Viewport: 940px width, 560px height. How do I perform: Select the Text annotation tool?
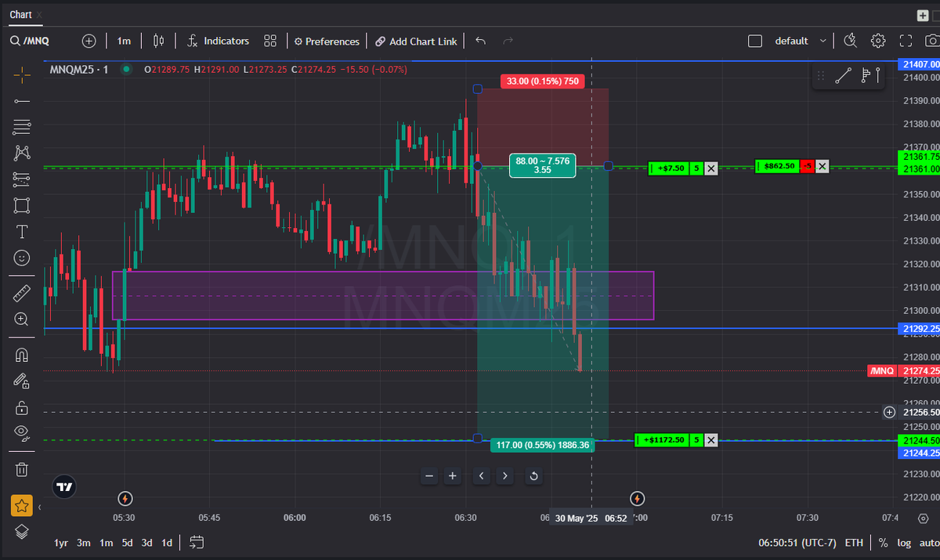22,232
